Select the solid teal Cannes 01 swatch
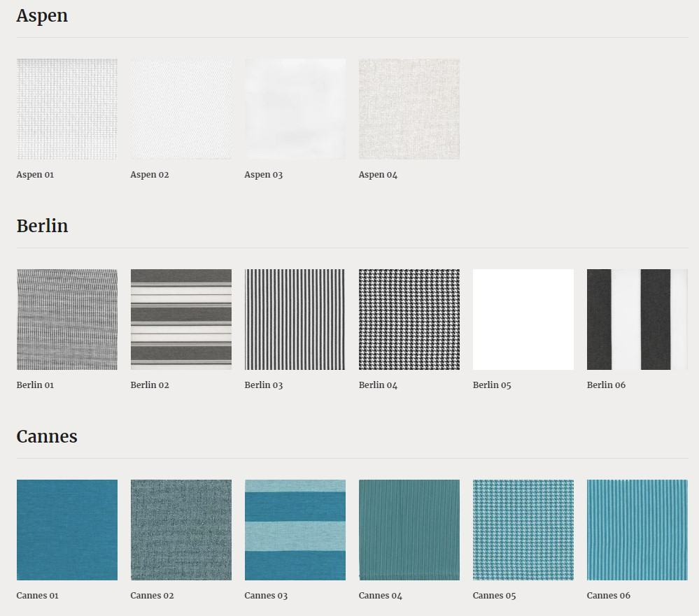 click(x=67, y=530)
